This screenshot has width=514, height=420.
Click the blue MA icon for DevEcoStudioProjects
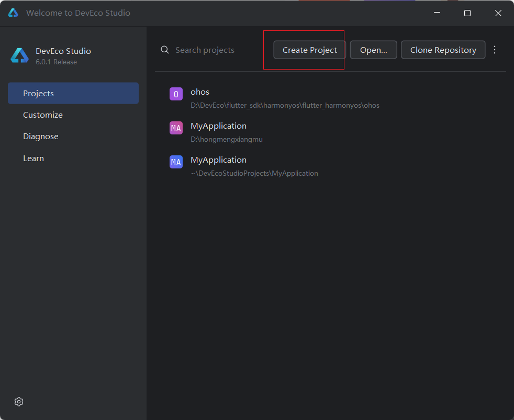point(176,162)
